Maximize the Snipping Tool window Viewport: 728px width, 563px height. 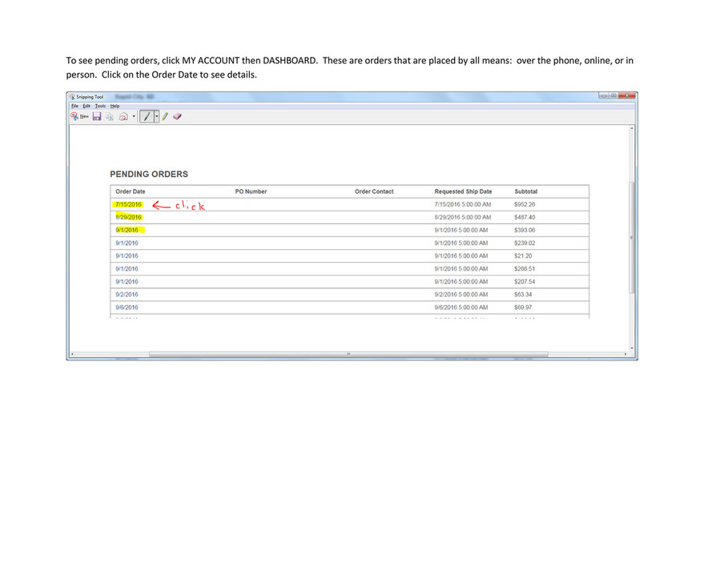pyautogui.click(x=614, y=96)
